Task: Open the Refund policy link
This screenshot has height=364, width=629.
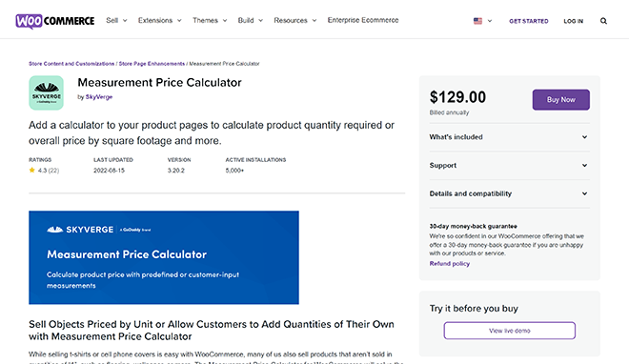Action: tap(449, 264)
